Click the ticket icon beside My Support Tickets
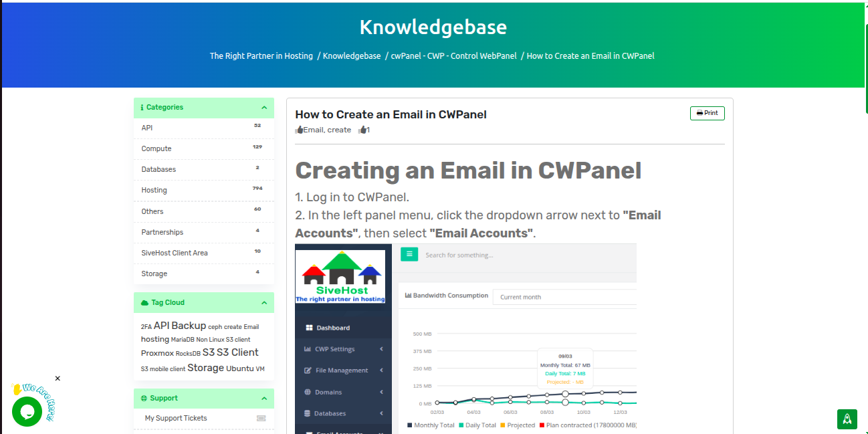This screenshot has width=868, height=434. [x=261, y=419]
